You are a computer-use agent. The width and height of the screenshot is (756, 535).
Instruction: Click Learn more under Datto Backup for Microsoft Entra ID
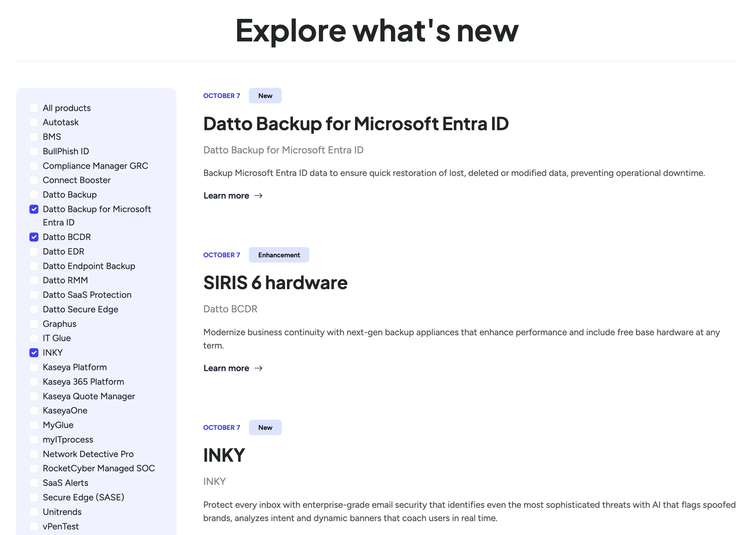coord(227,196)
